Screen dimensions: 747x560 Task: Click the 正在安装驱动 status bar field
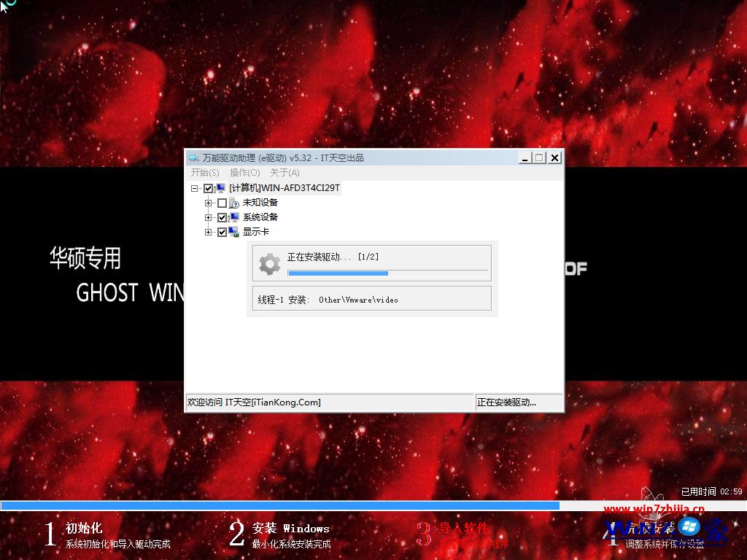pyautogui.click(x=519, y=402)
